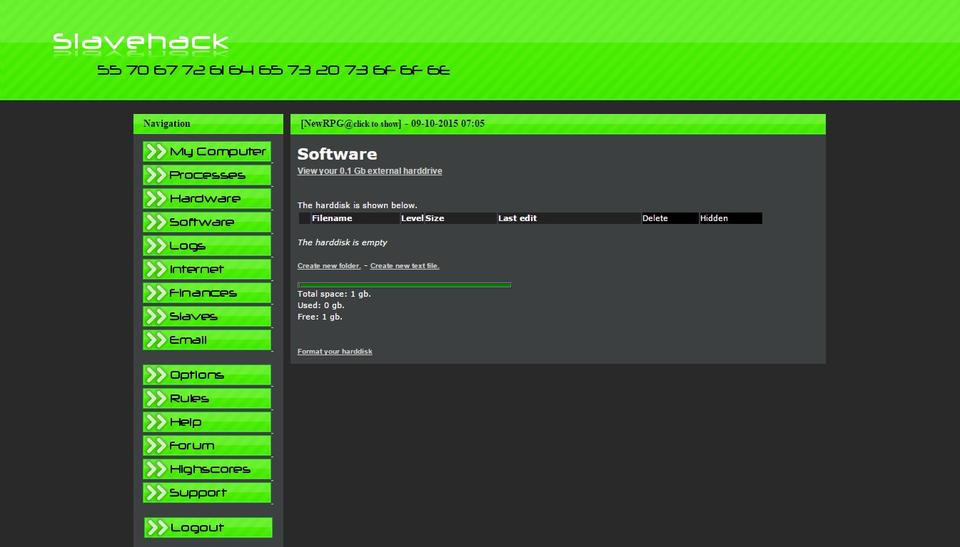The height and width of the screenshot is (547, 960).
Task: Click Format your harddisk link
Action: pyautogui.click(x=335, y=352)
